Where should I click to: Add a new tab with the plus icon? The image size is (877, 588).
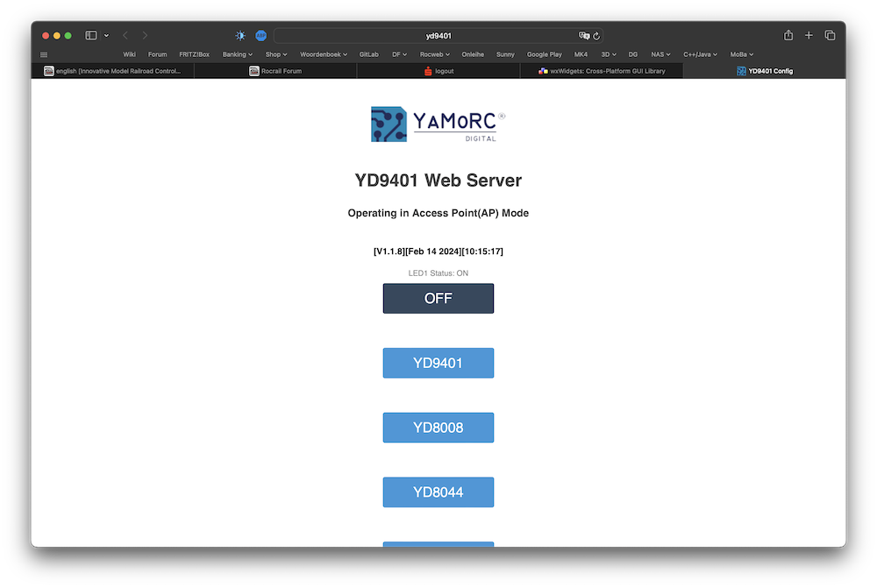point(809,35)
